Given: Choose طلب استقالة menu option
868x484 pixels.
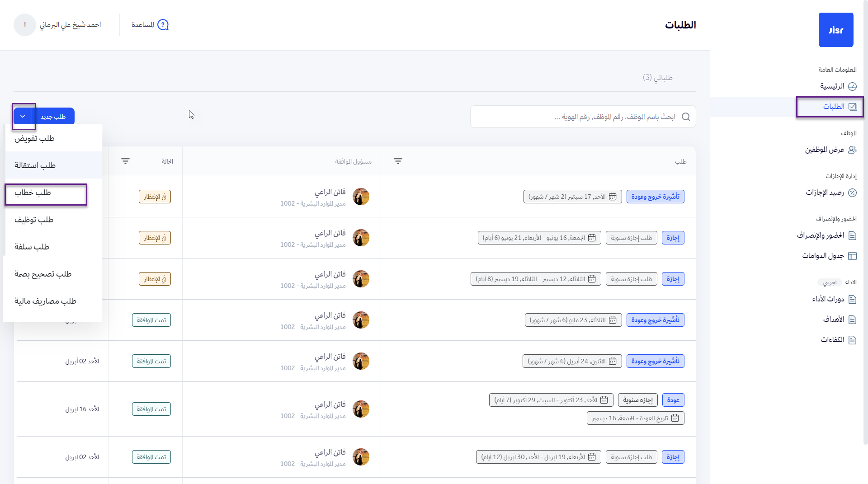Looking at the screenshot, I should tap(35, 166).
